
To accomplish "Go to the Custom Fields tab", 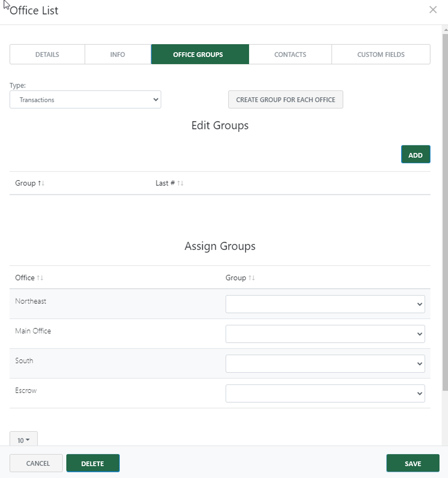I will (x=380, y=54).
